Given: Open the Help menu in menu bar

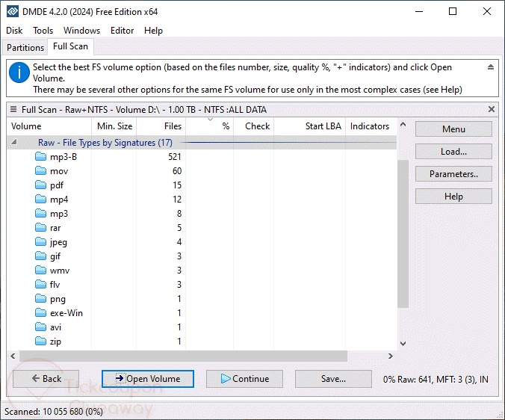Looking at the screenshot, I should click(x=153, y=31).
